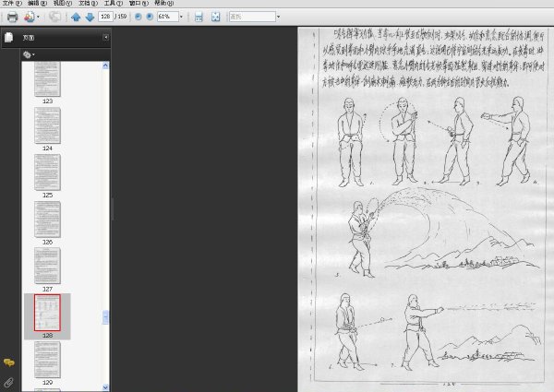
Task: Click the fit-width scrolling mode icon
Action: click(199, 17)
